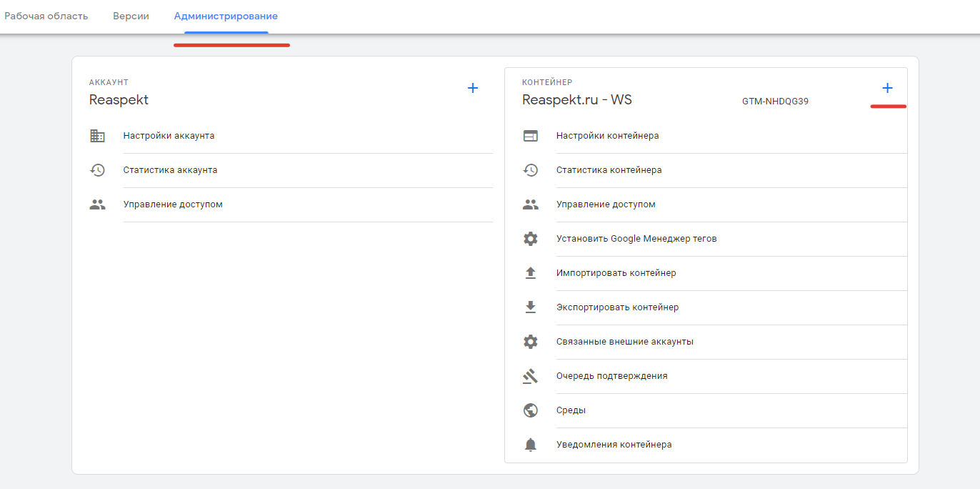980x489 pixels.
Task: Switch to the Рабочая область tab
Action: click(46, 16)
